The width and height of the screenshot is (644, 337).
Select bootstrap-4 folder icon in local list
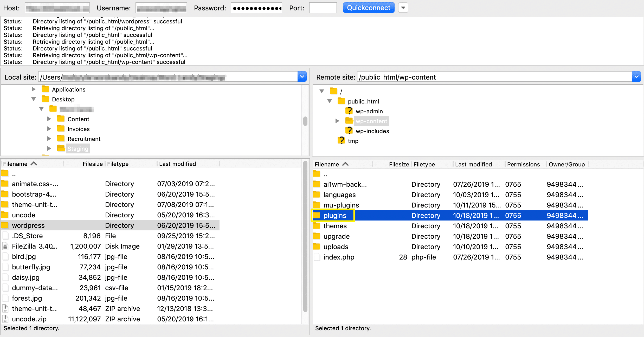pyautogui.click(x=5, y=194)
